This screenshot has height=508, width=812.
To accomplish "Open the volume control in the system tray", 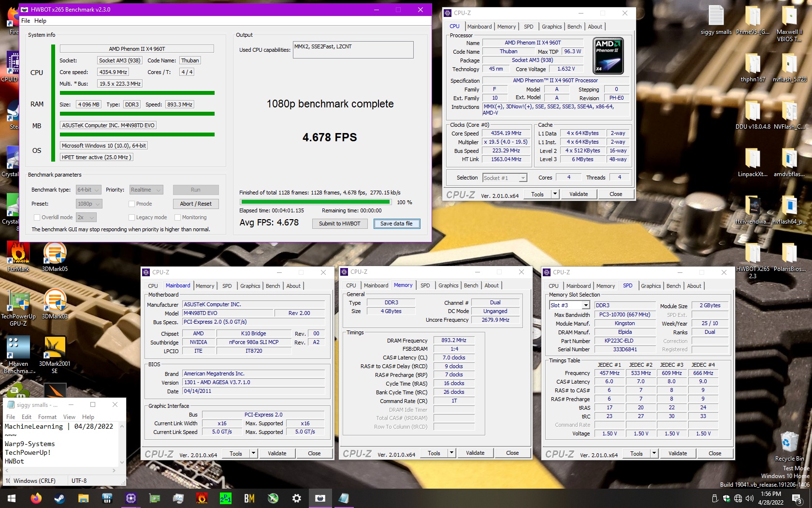I will click(x=750, y=498).
